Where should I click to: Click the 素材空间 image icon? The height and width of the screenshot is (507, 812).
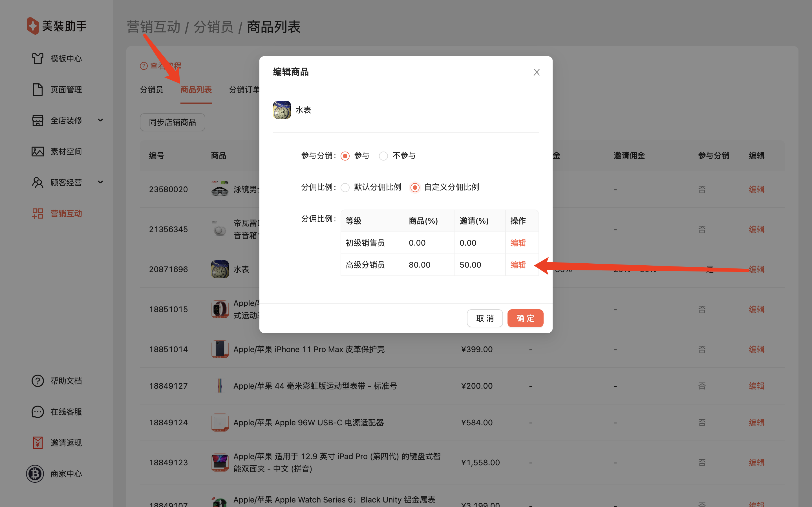point(37,152)
